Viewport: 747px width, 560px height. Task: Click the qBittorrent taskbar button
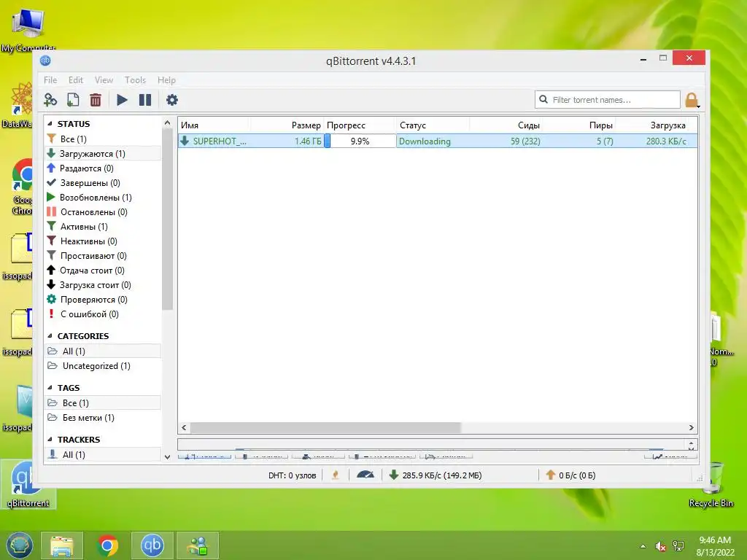click(152, 545)
